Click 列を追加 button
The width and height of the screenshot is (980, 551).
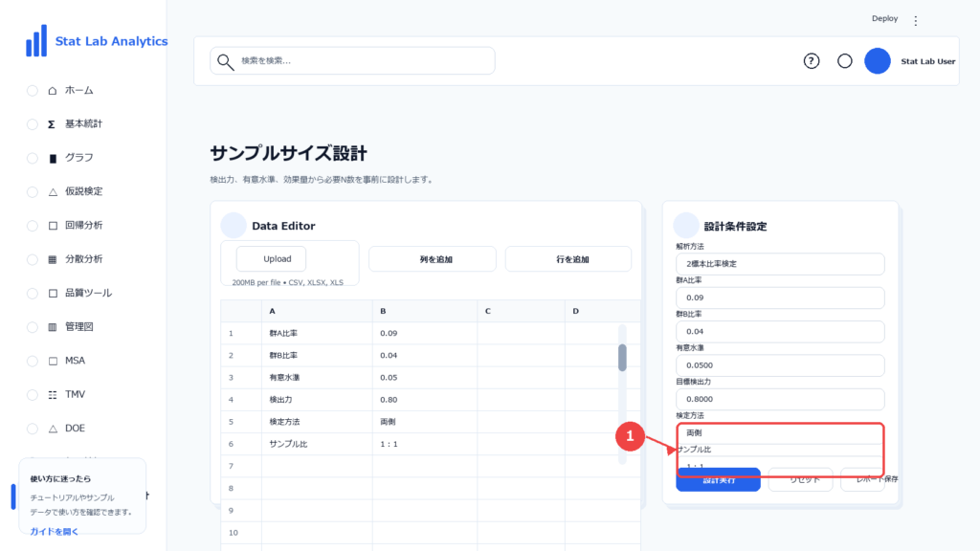pos(433,259)
